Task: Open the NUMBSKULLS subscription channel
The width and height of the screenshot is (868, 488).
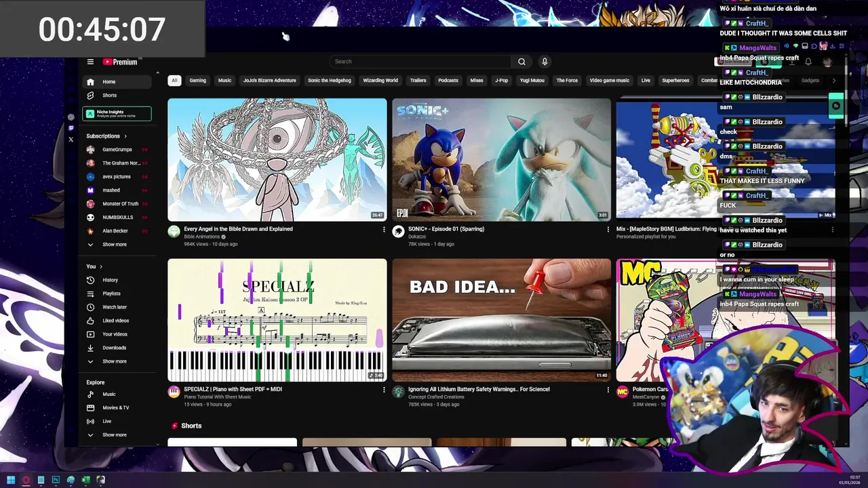Action: click(117, 218)
